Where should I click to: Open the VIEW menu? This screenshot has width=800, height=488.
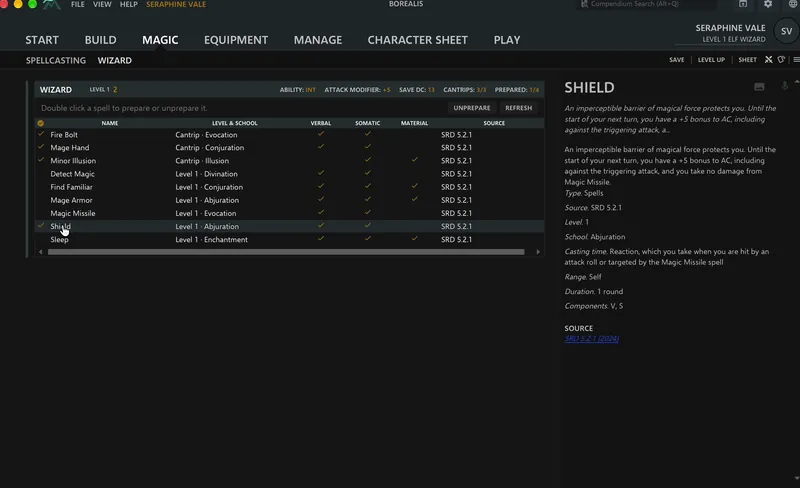[102, 4]
